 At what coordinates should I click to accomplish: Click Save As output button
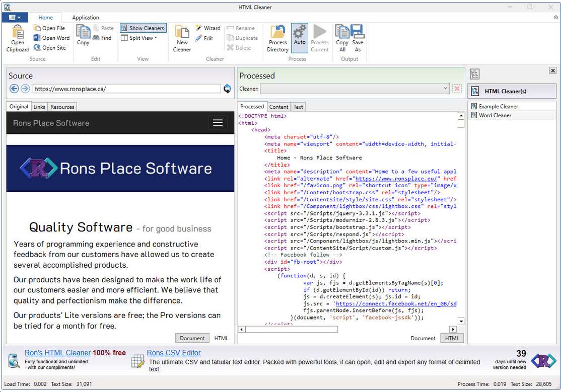(358, 39)
